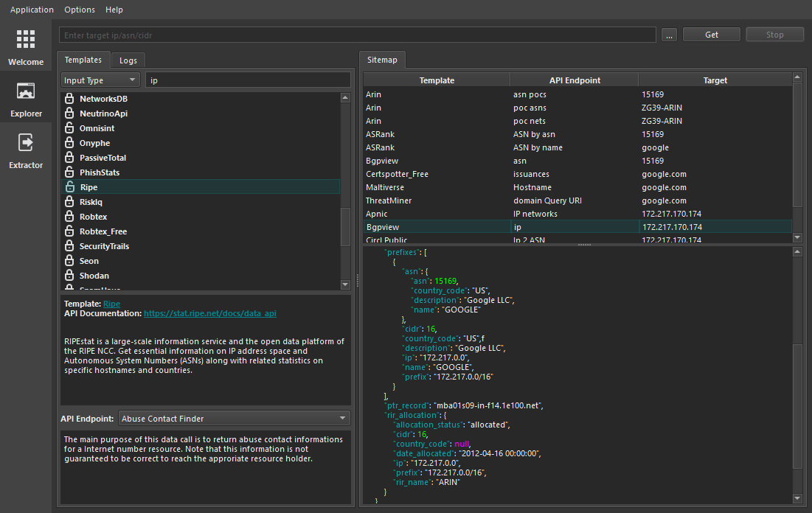Select the Shodan template name
This screenshot has width=812, height=513.
click(94, 276)
